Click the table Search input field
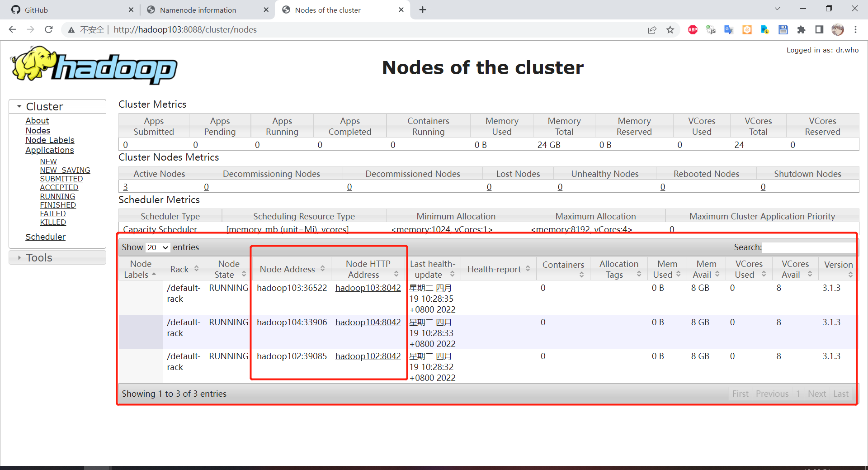868x470 pixels. pos(809,247)
